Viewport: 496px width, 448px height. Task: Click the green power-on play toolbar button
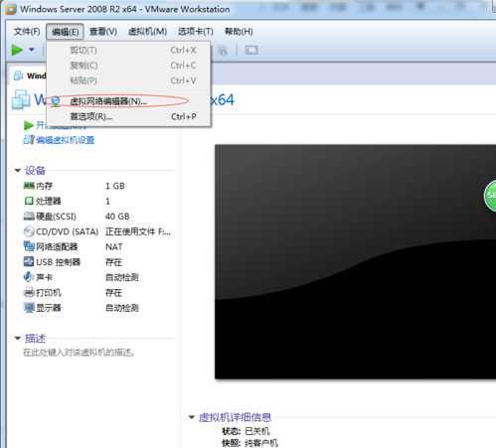point(17,50)
